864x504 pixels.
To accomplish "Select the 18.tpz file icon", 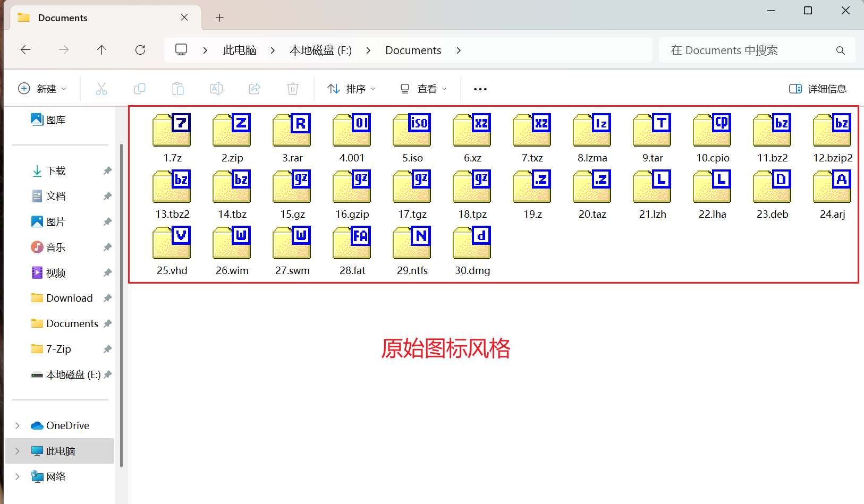I will [472, 186].
